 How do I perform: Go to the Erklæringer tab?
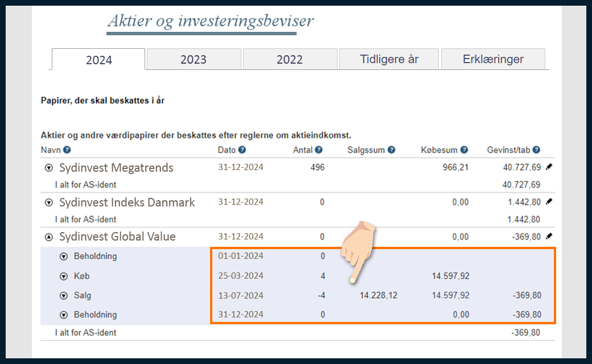[x=493, y=59]
